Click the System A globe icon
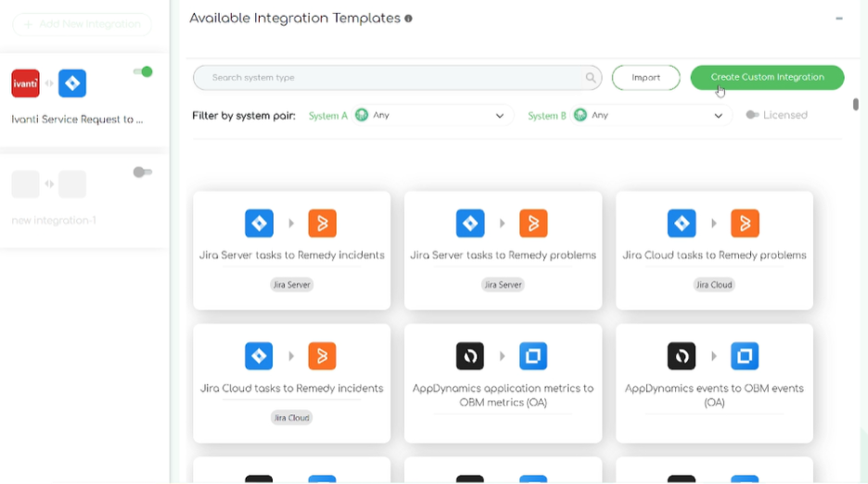Screen dimensions: 868x484 [362, 115]
